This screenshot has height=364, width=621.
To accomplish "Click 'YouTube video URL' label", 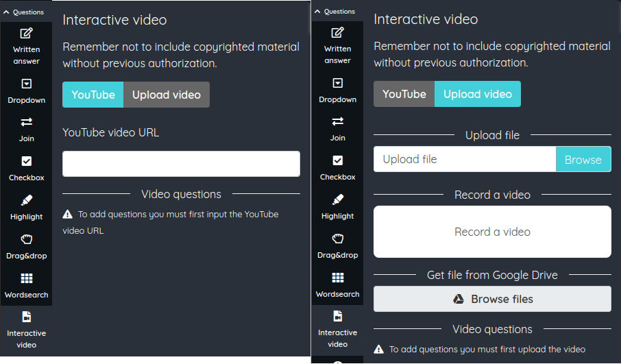I will (x=111, y=132).
